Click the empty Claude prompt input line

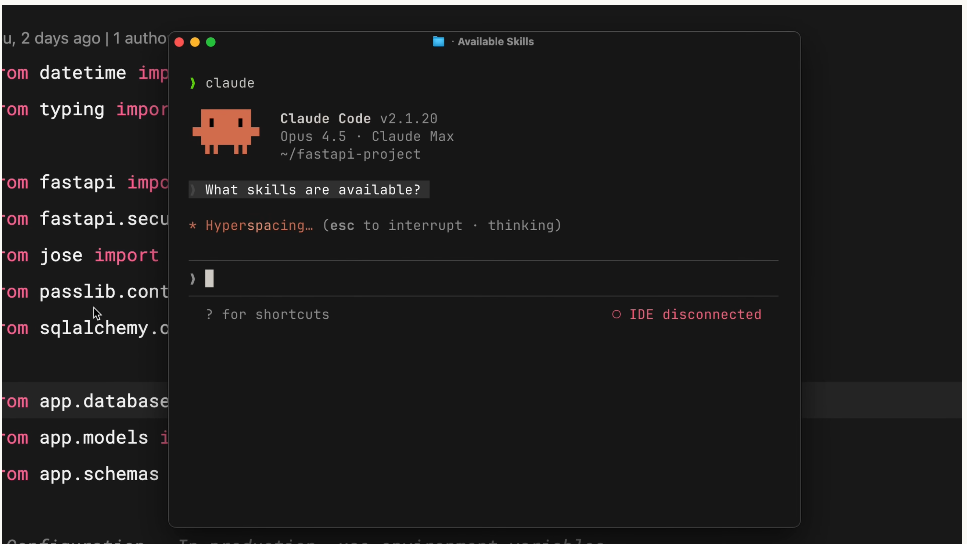pos(480,279)
